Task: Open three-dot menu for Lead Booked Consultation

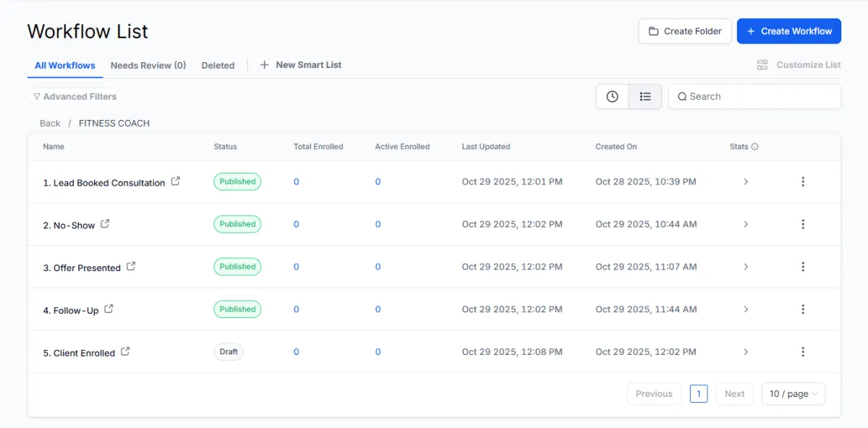Action: [803, 181]
